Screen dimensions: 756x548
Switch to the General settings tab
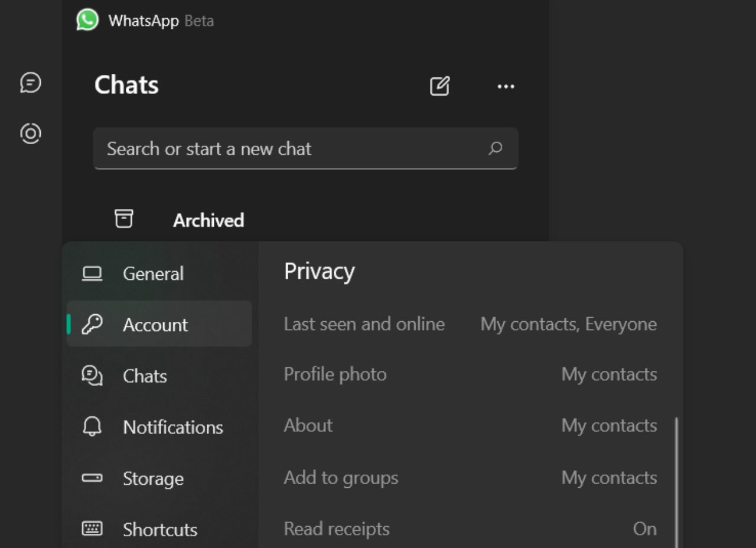[x=154, y=273]
